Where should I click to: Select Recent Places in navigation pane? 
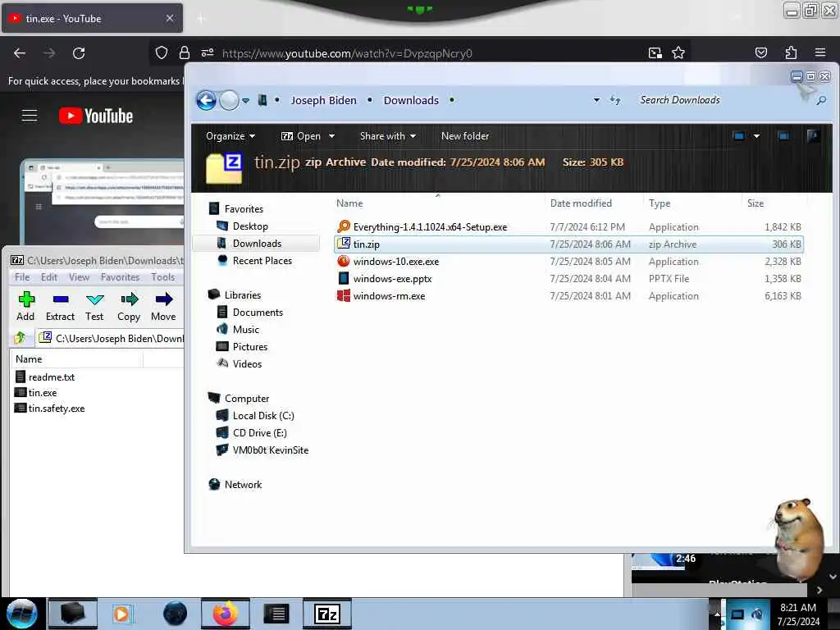[x=255, y=260]
